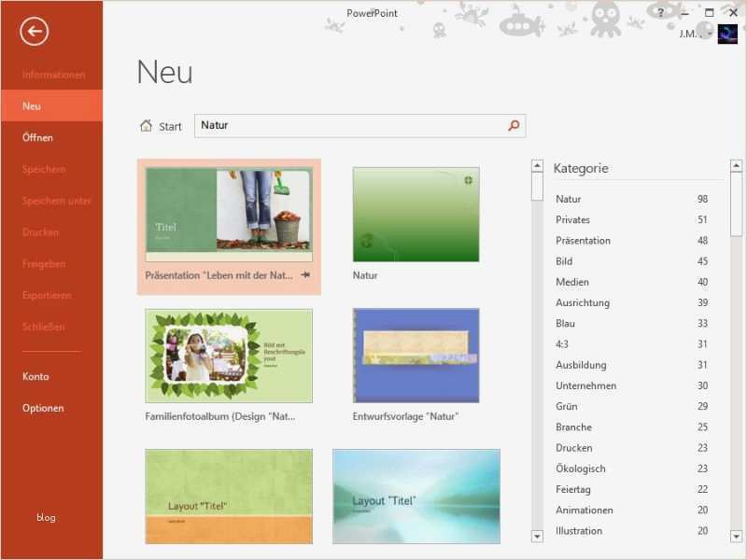
Task: Open Help via the question mark icon
Action: point(661,12)
